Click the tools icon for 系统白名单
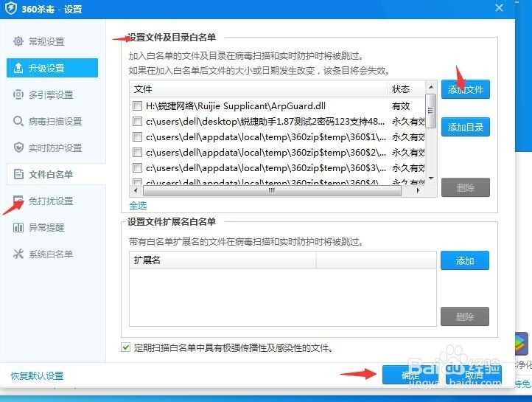 18,254
